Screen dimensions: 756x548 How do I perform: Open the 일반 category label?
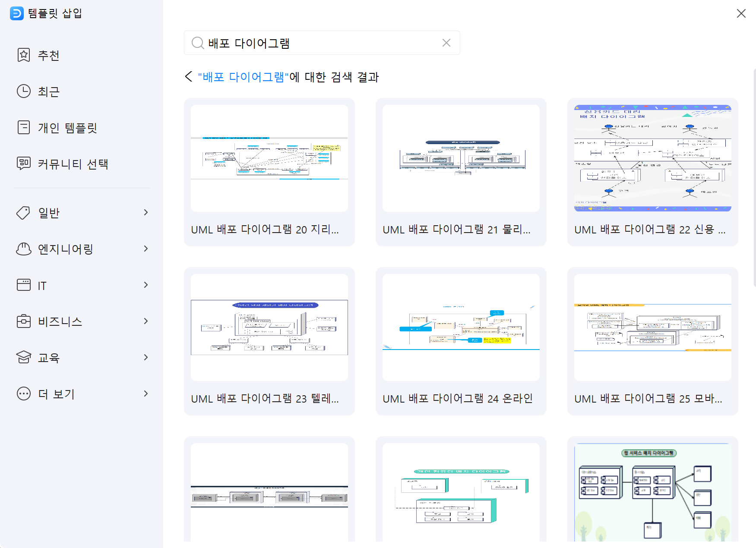coord(49,213)
